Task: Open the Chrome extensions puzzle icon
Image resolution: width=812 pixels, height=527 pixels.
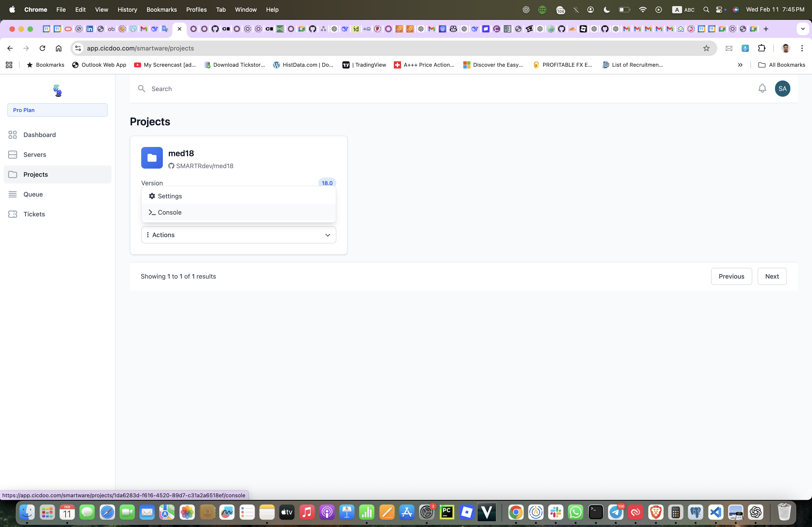Action: (x=761, y=48)
